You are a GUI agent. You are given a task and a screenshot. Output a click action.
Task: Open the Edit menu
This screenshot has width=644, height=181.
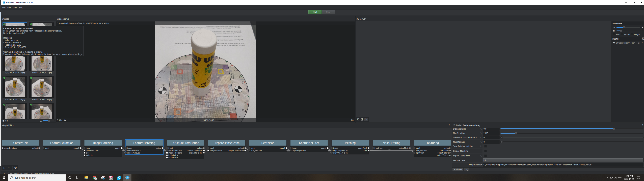(x=9, y=8)
